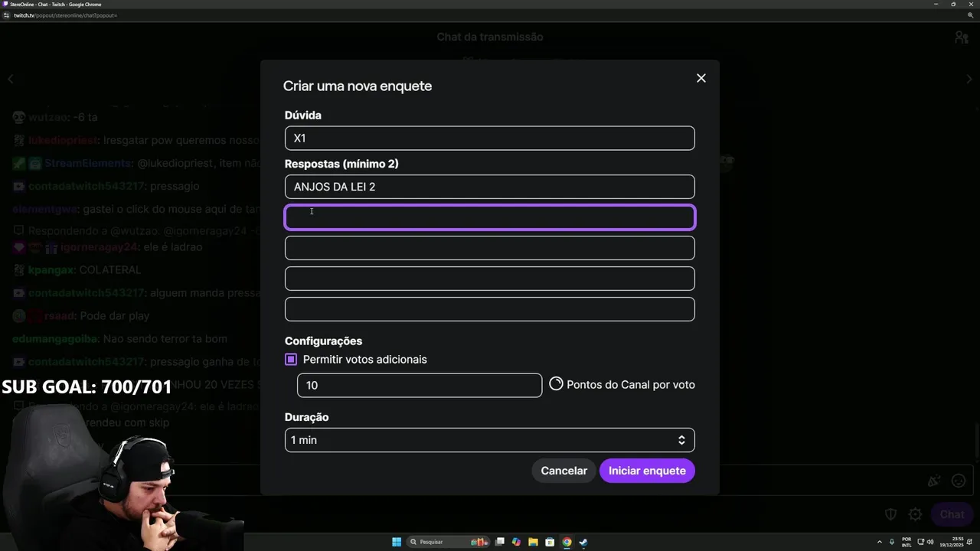Click the answer field 'ANJOS DA LEI 2'
The height and width of the screenshot is (551, 980).
coord(490,187)
